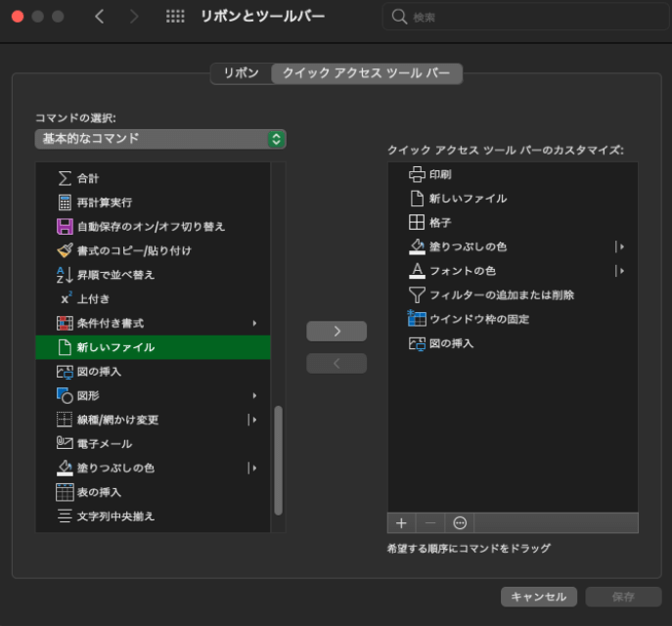Expand the 図形 submenu arrow in left list

point(254,395)
